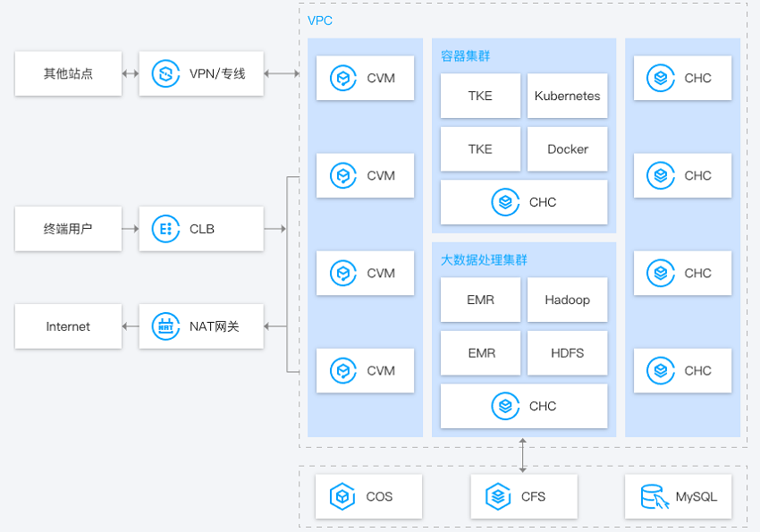Viewport: 760px width, 532px height.
Task: Click the topmost CVM icon
Action: point(343,78)
